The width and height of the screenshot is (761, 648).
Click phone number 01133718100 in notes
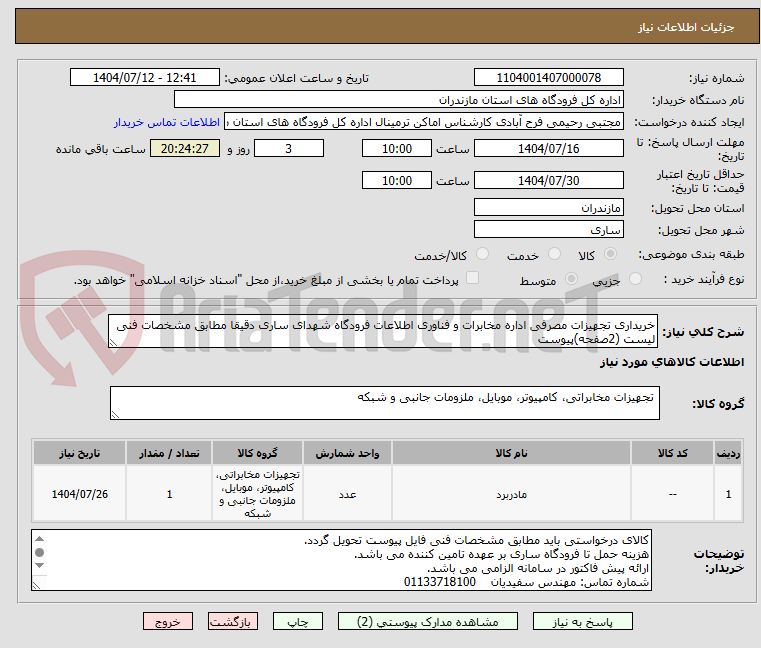tap(440, 582)
